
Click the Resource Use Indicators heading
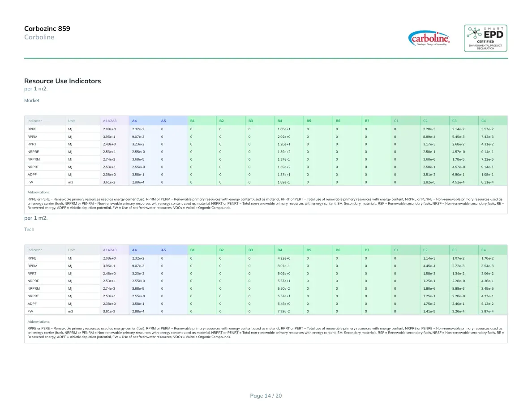click(62, 81)
